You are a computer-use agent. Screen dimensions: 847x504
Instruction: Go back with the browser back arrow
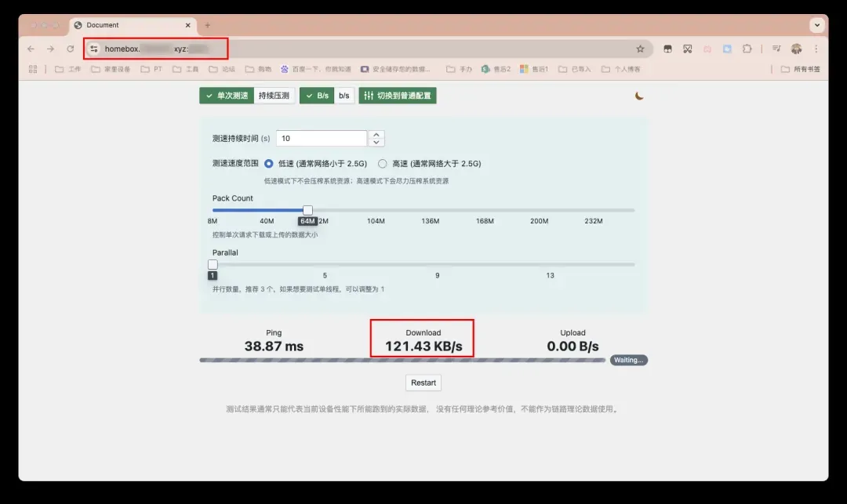pos(31,49)
